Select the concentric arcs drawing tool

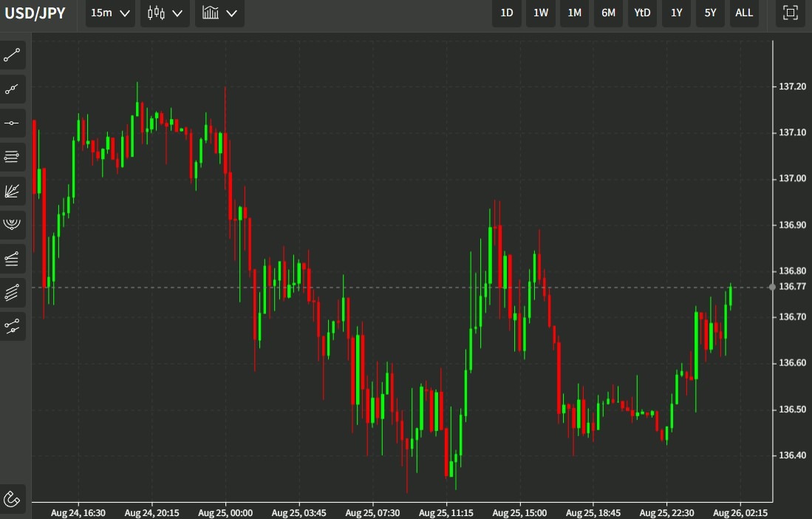(12, 225)
